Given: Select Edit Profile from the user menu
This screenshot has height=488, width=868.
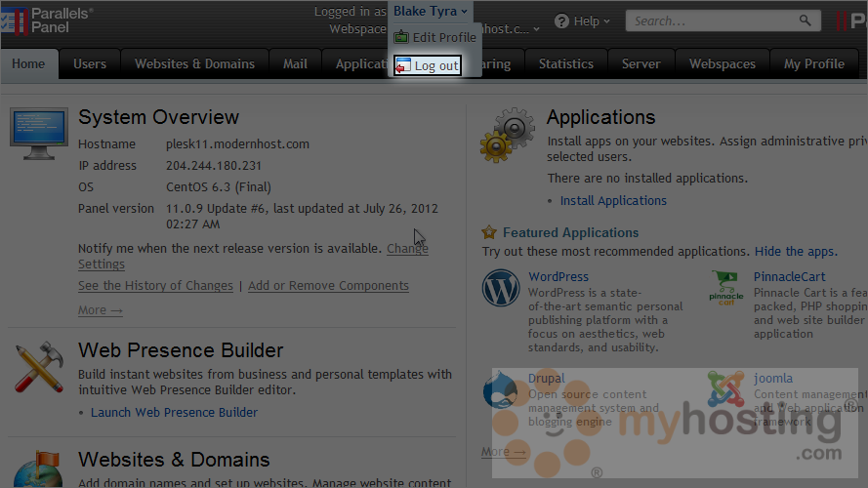Looking at the screenshot, I should (x=435, y=37).
